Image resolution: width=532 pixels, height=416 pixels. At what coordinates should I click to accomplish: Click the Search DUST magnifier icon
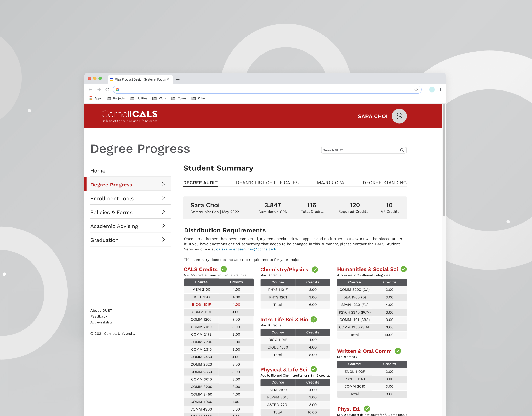tap(402, 150)
